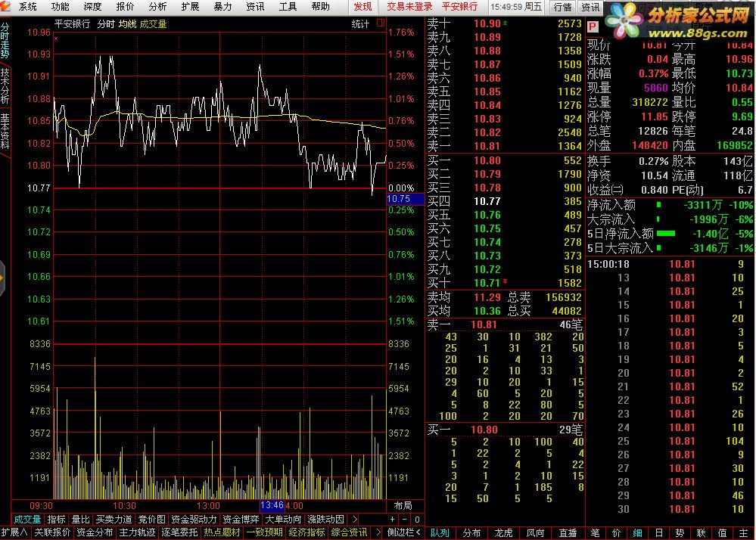Open the 热点题材 tab
Screen dimensions: 756x540
[222, 532]
